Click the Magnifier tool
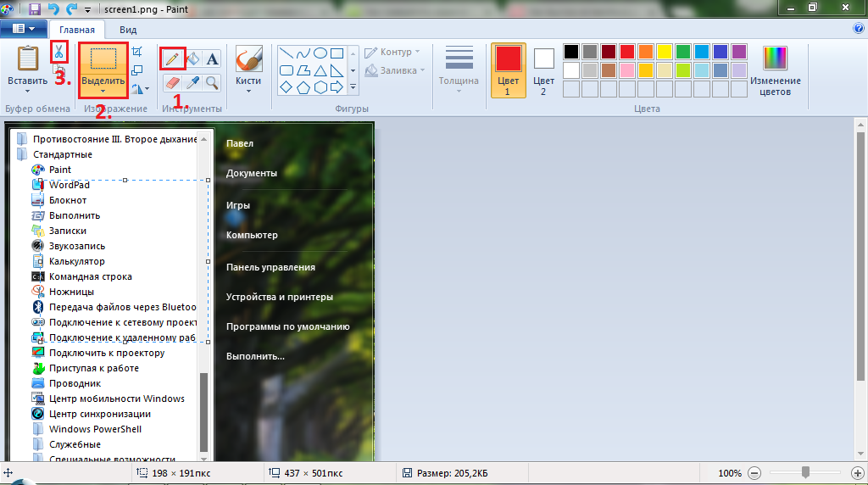 [212, 82]
